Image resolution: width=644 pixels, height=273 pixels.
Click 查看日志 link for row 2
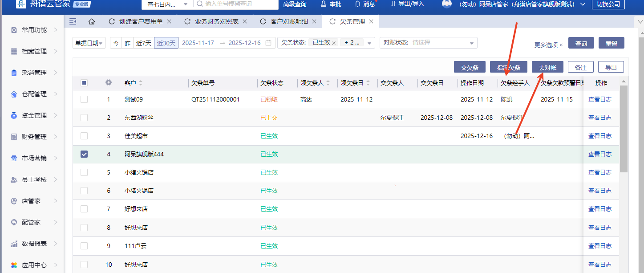coord(599,118)
